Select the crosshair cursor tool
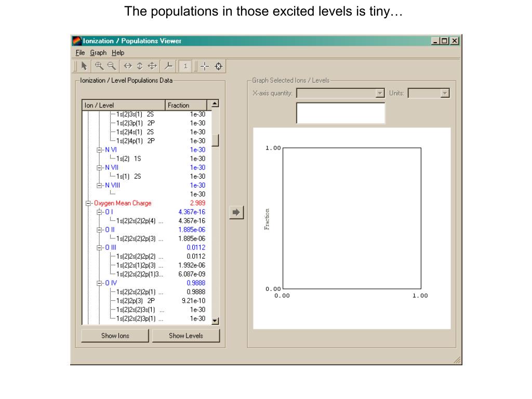 [205, 66]
